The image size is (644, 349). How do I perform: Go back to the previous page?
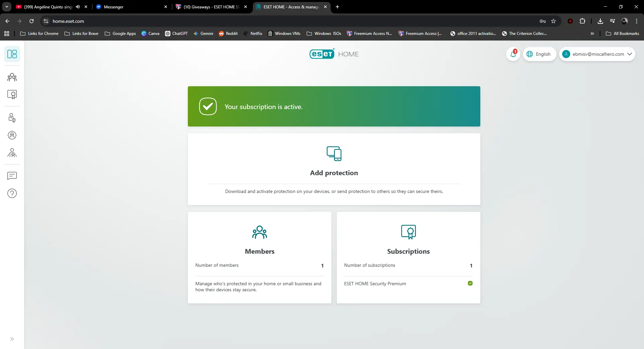click(7, 21)
